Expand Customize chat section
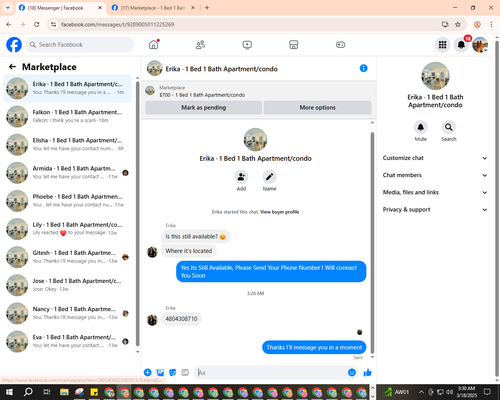The height and width of the screenshot is (400, 500). coord(435,158)
